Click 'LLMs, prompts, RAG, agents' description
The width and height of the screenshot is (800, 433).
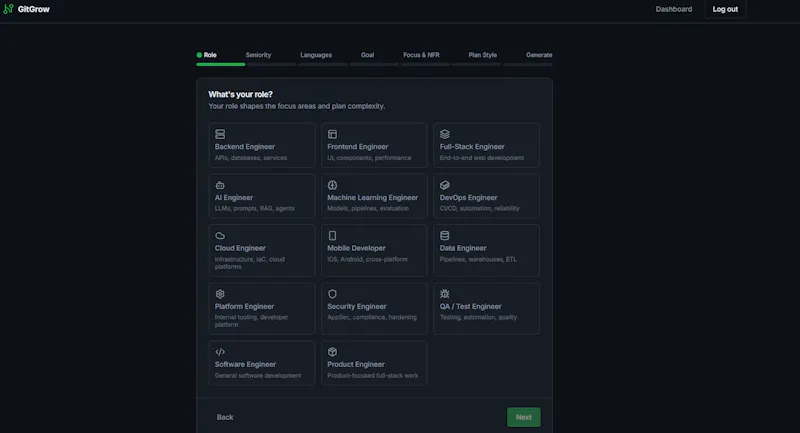pyautogui.click(x=255, y=209)
